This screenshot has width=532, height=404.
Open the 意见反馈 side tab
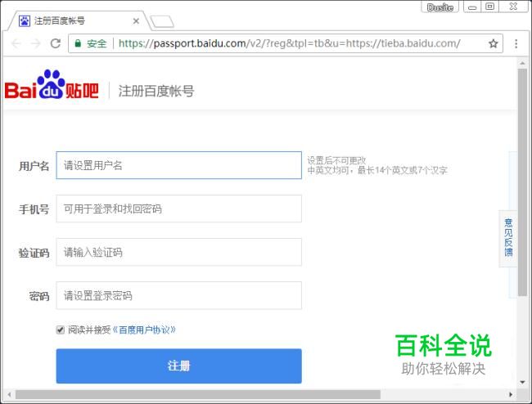point(508,237)
